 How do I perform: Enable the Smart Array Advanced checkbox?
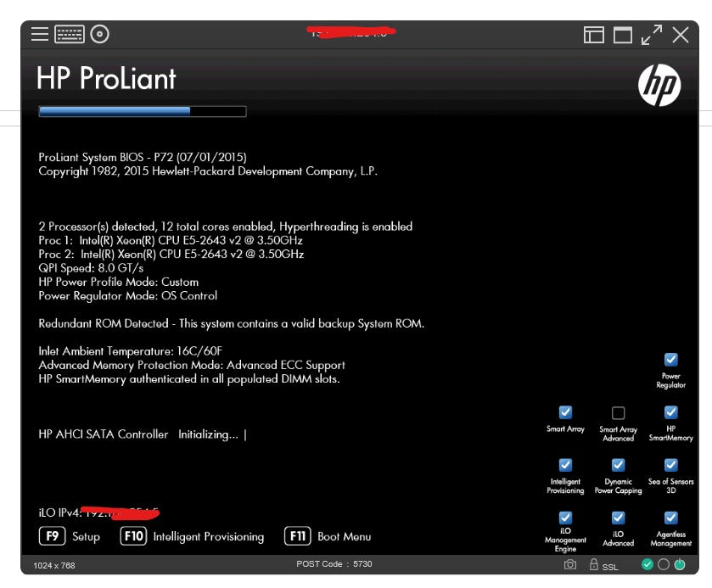(618, 412)
